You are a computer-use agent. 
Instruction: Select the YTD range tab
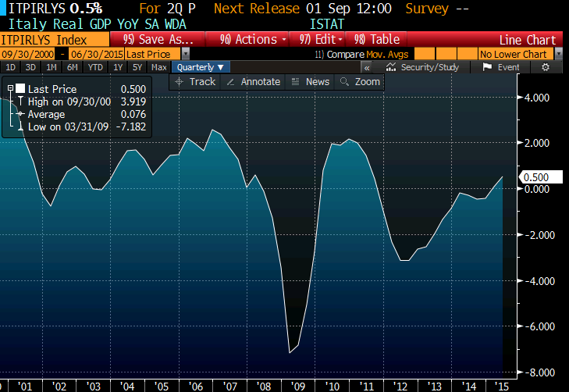pos(95,67)
